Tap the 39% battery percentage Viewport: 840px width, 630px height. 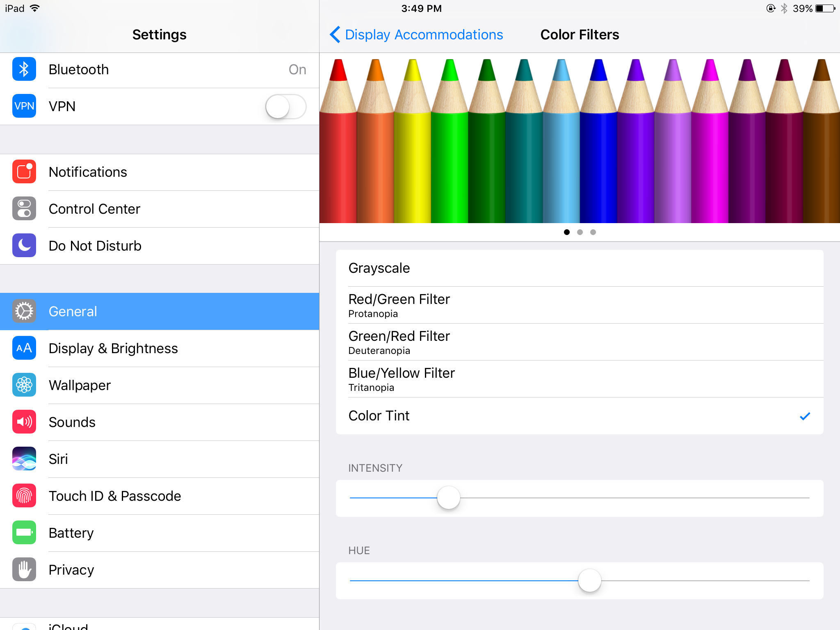(803, 8)
